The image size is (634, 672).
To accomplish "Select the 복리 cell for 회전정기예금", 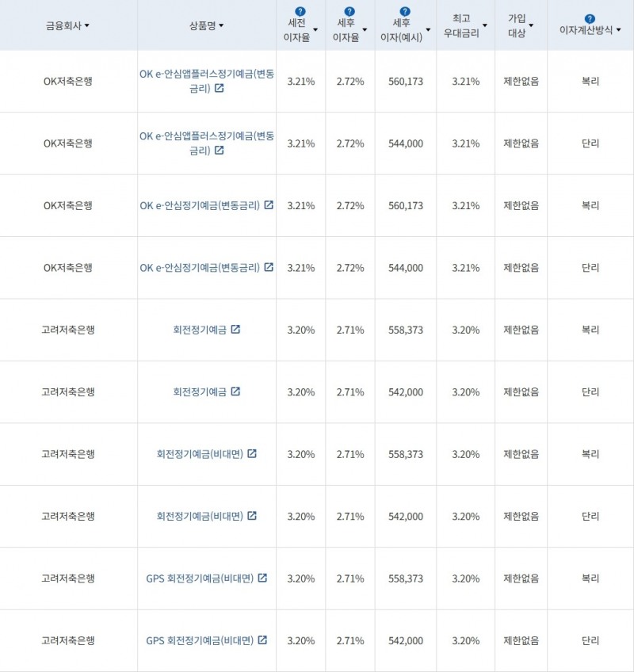I will tap(590, 330).
